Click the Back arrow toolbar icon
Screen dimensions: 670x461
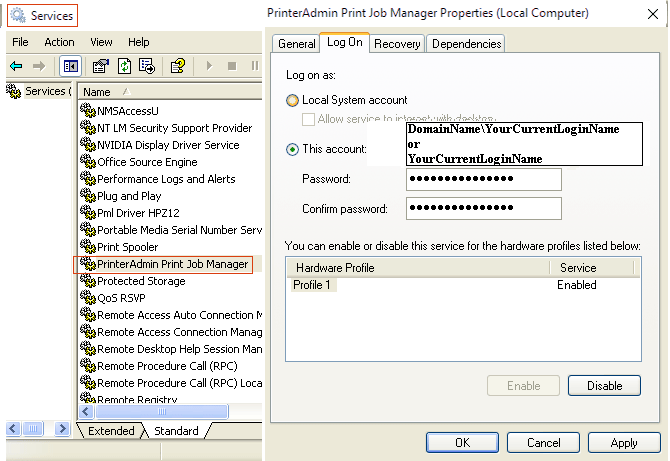point(16,66)
